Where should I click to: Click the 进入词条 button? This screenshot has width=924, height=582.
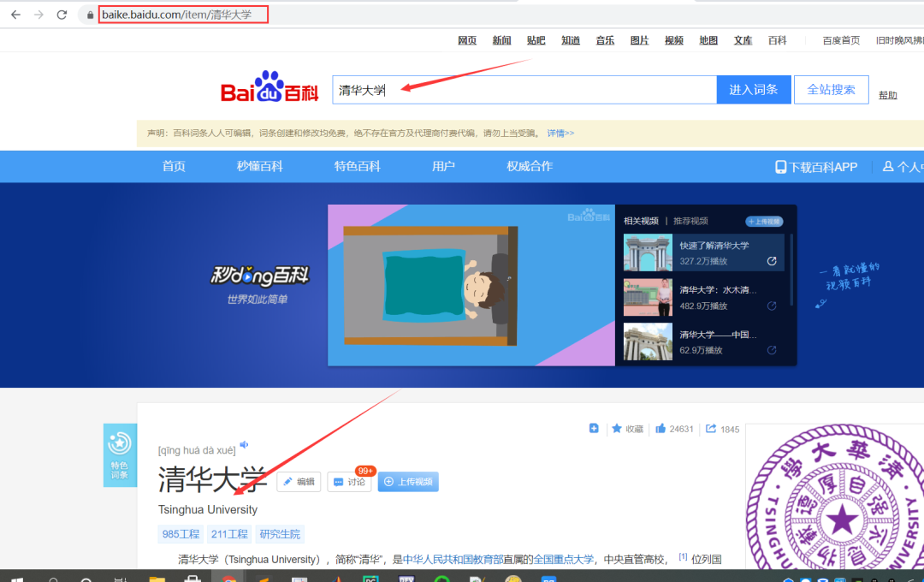pyautogui.click(x=754, y=90)
